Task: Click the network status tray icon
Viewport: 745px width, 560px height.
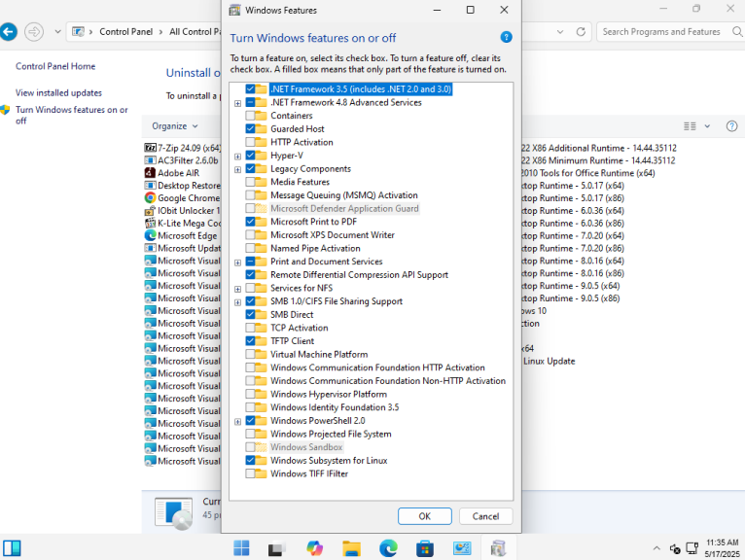Action: [692, 548]
